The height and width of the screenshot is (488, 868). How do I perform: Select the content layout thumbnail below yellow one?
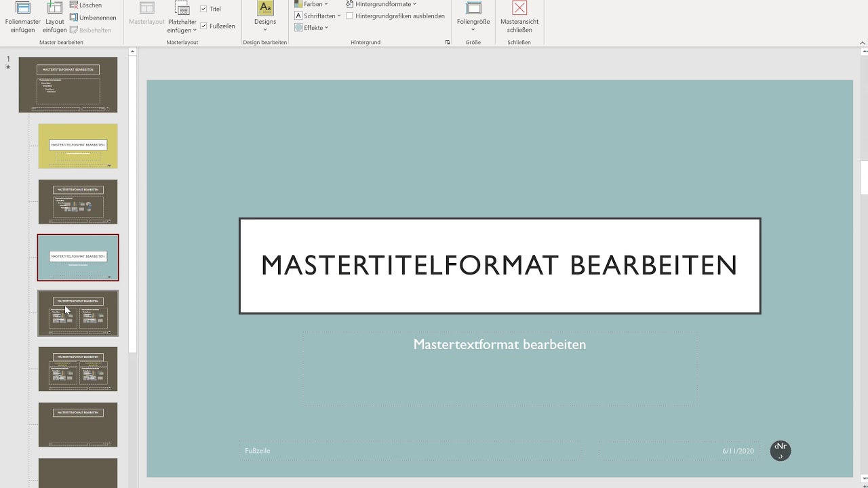click(x=78, y=201)
